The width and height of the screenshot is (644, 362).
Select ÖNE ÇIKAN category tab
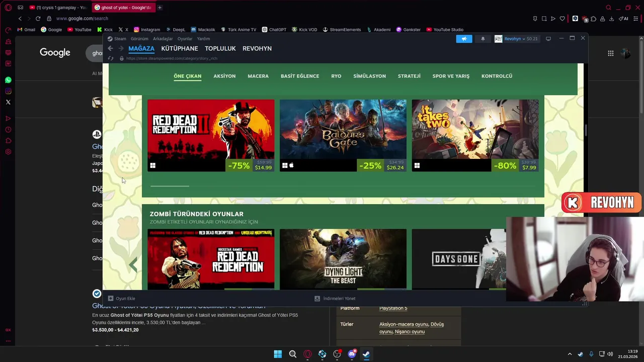[x=187, y=76]
